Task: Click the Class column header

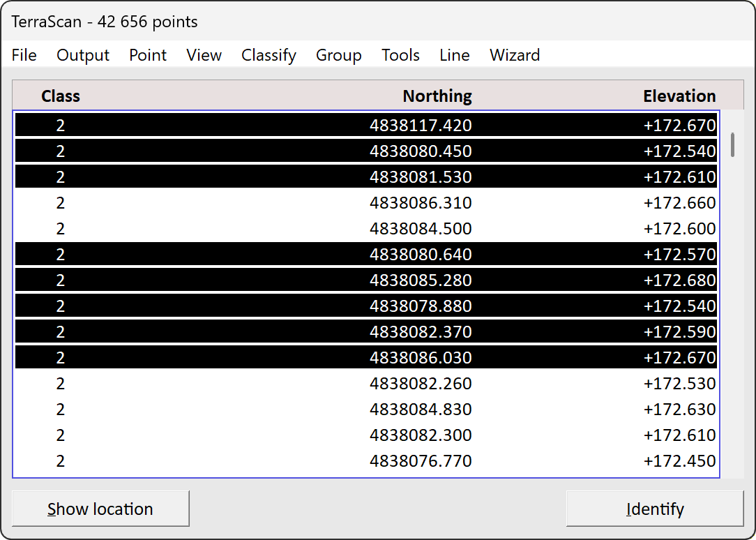Action: click(x=61, y=96)
